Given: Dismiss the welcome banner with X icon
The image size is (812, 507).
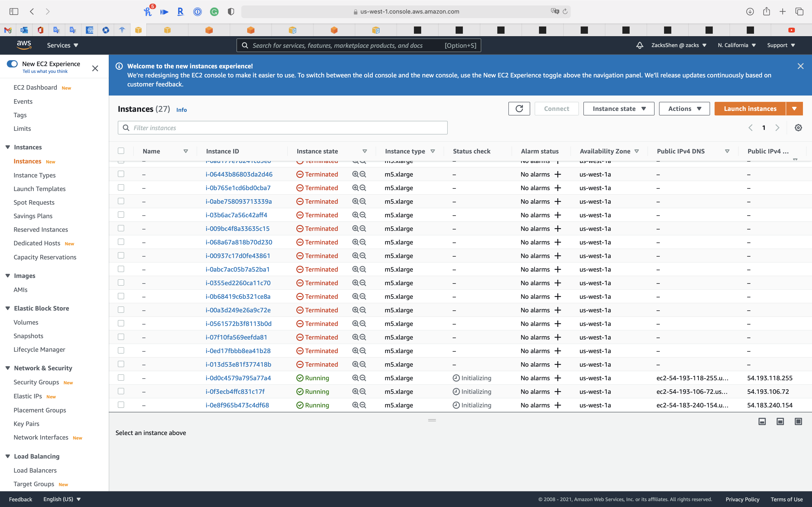Looking at the screenshot, I should click(800, 66).
